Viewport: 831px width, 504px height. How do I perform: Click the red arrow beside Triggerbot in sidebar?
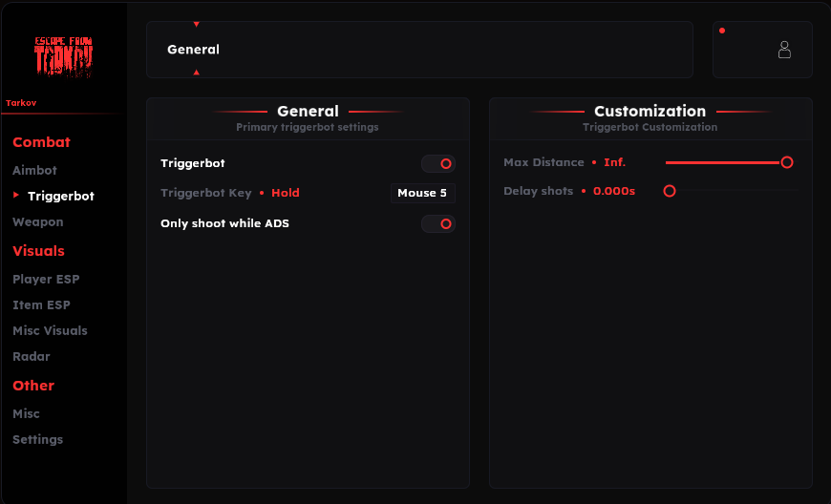16,196
